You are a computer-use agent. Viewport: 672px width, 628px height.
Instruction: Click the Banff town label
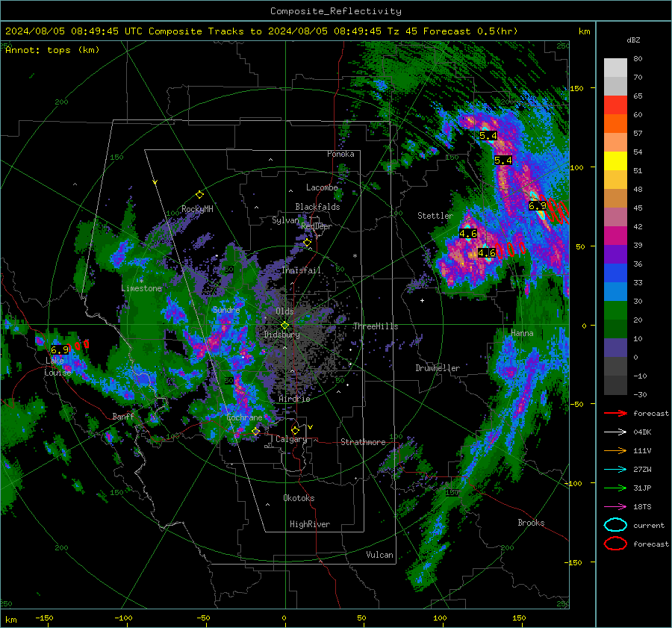click(123, 416)
